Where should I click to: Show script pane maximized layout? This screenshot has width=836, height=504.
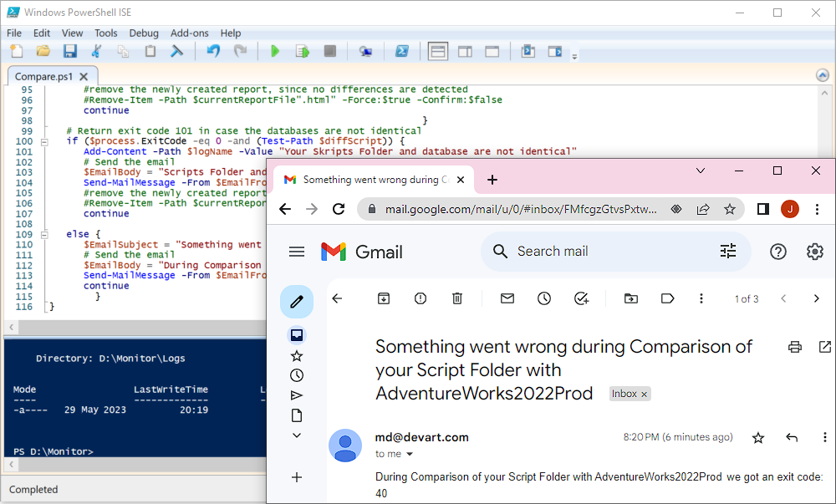492,51
